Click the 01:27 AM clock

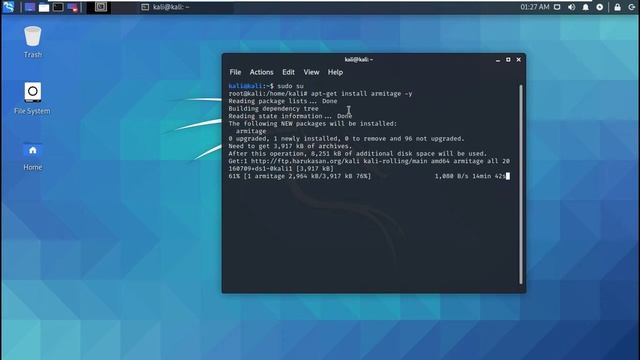[x=535, y=7]
